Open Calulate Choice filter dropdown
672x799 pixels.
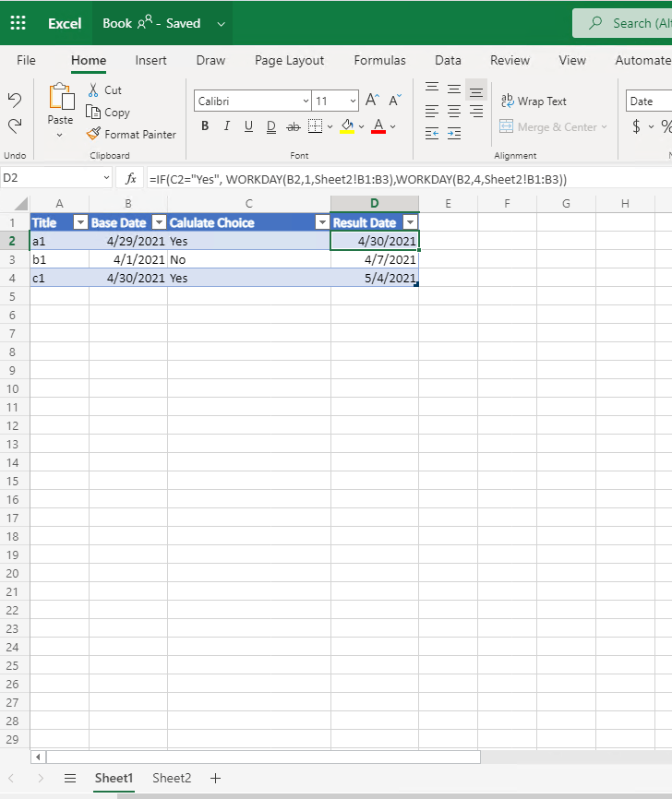coord(322,222)
